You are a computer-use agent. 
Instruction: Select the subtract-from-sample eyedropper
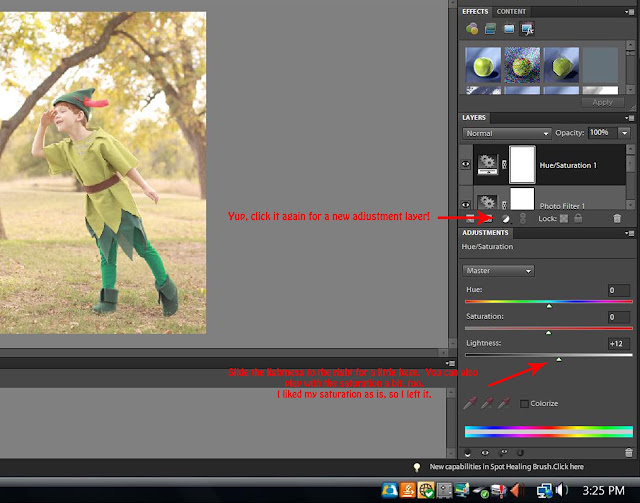pyautogui.click(x=504, y=403)
